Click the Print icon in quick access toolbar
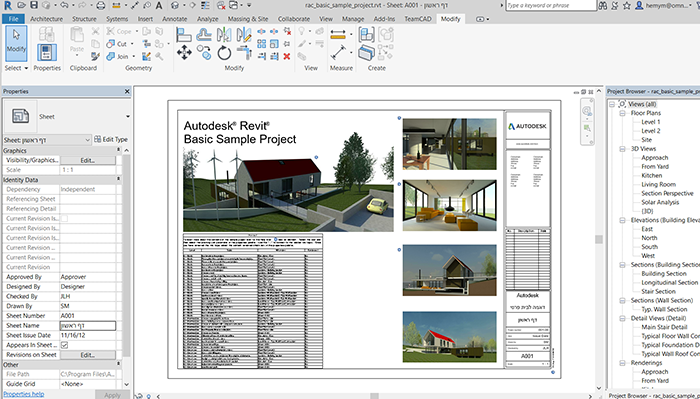700x399 pixels. coord(101,6)
